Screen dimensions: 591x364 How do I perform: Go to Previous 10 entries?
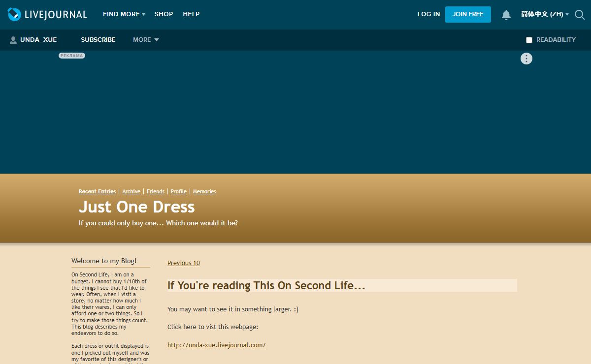point(184,263)
